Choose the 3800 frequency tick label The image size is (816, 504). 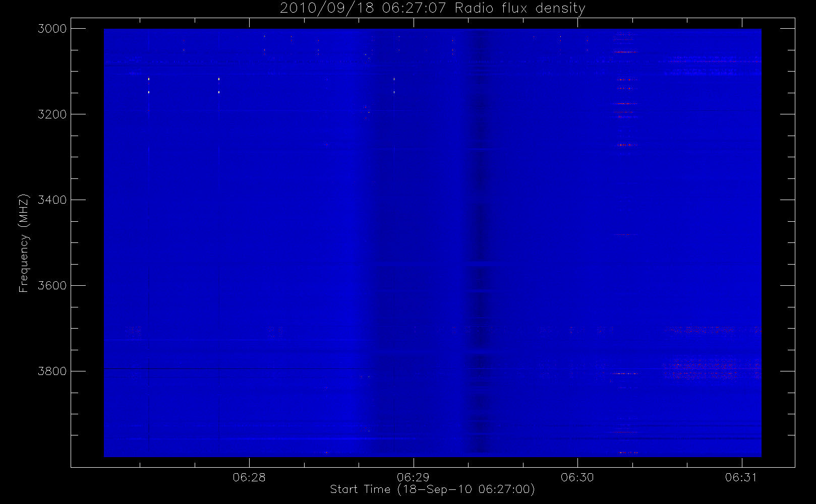pyautogui.click(x=52, y=371)
